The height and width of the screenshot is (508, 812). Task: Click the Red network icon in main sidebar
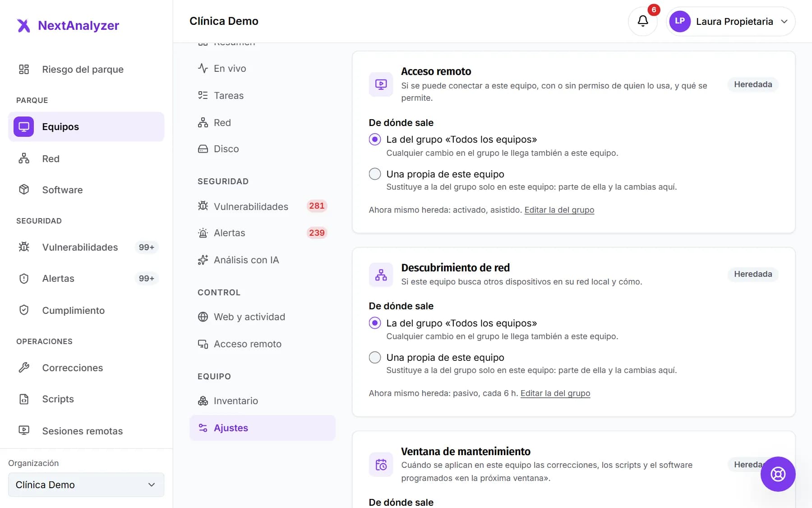click(24, 158)
